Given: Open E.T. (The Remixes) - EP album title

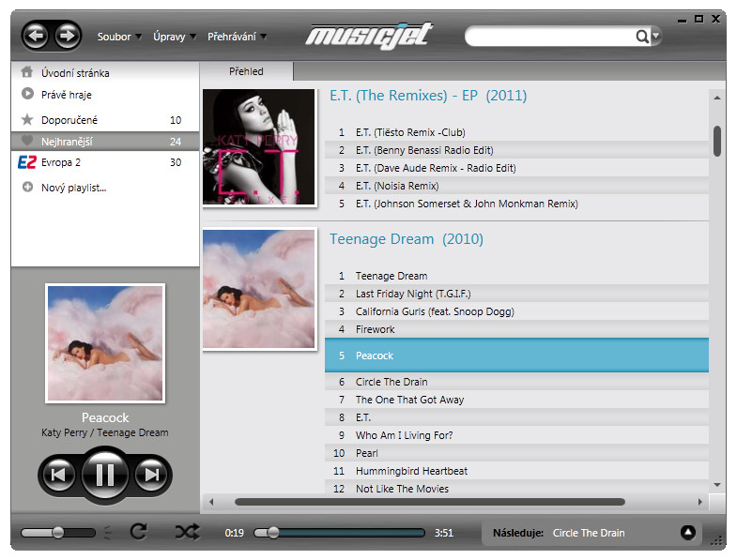Looking at the screenshot, I should point(428,96).
